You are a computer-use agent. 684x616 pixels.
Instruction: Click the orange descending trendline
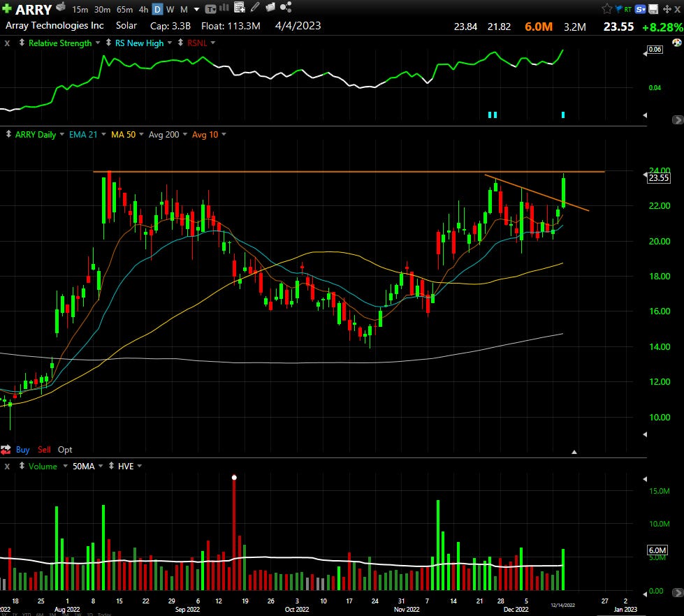point(537,193)
